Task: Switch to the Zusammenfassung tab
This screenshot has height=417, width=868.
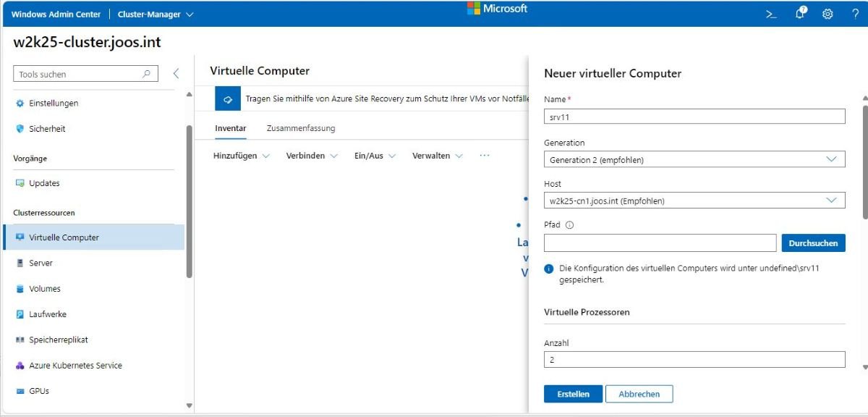Action: point(300,128)
